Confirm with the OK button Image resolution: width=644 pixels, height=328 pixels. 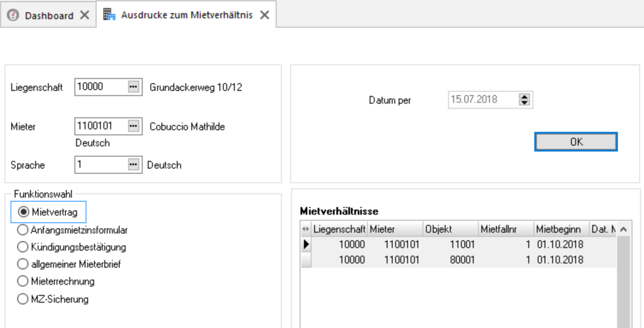click(x=576, y=142)
